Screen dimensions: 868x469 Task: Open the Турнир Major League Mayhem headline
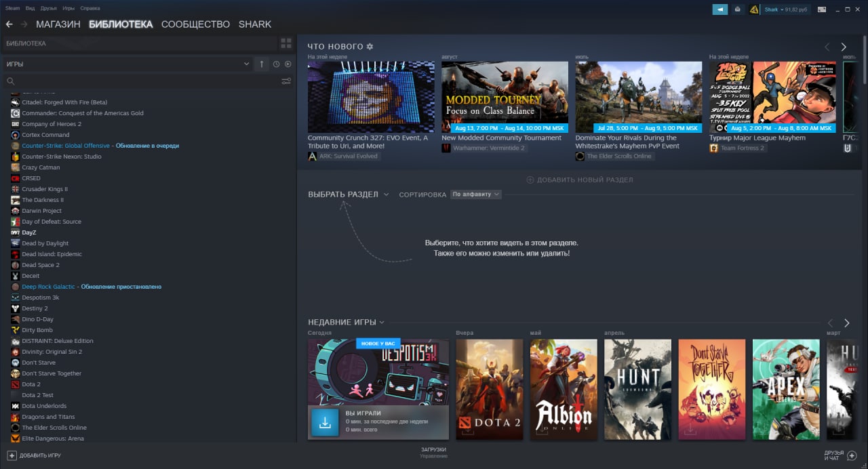coord(757,138)
